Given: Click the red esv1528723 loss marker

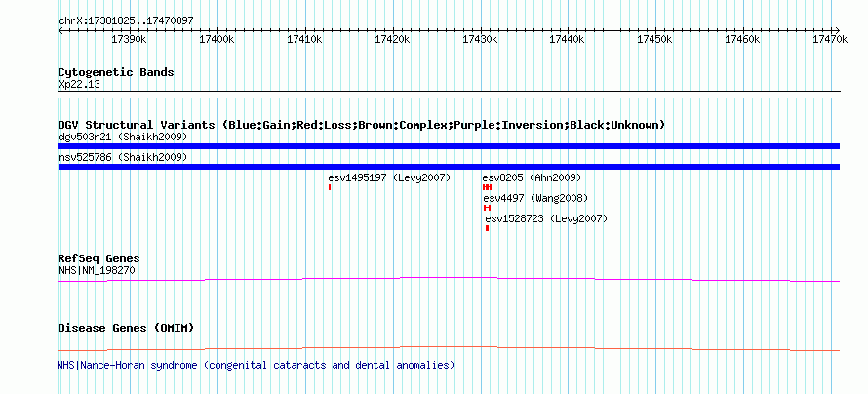Looking at the screenshot, I should (x=487, y=228).
